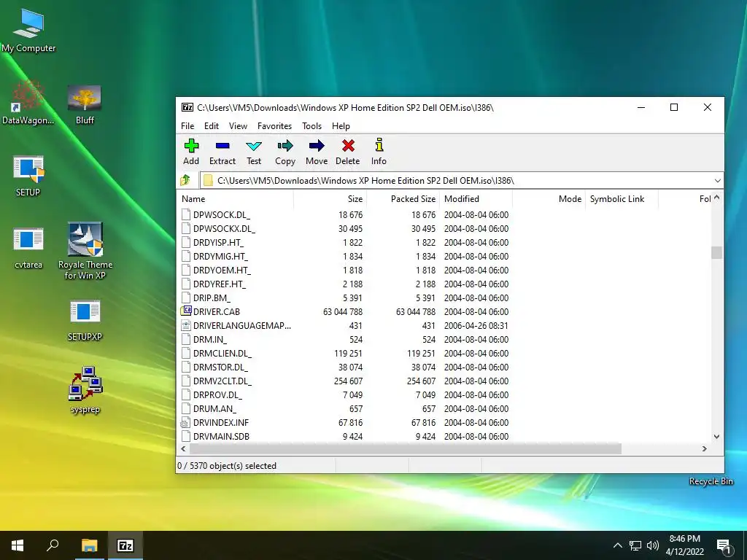Viewport: 747px width, 560px height.
Task: Sort list by Modified column header
Action: (462, 199)
